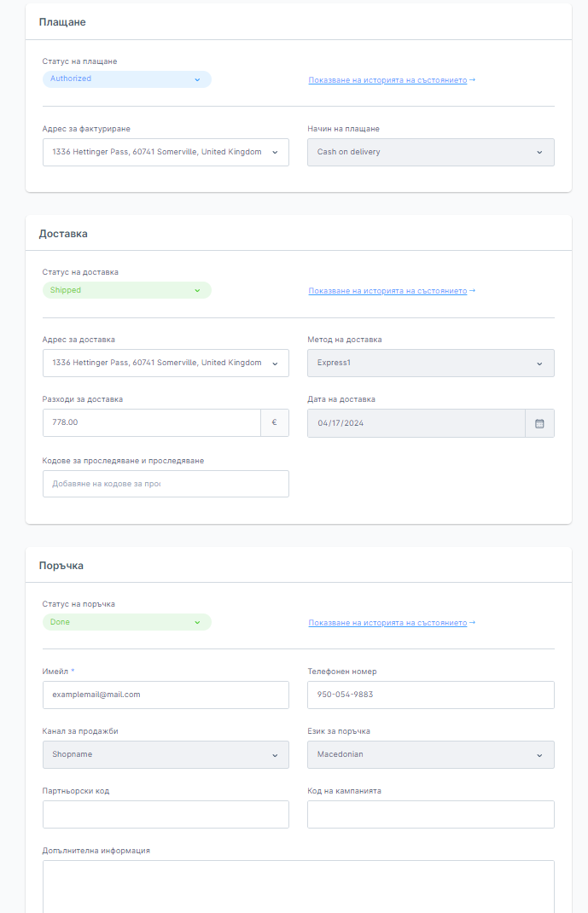Click the email field with examplemail@mail.com
Viewport: 588px width, 913px height.
(x=166, y=695)
